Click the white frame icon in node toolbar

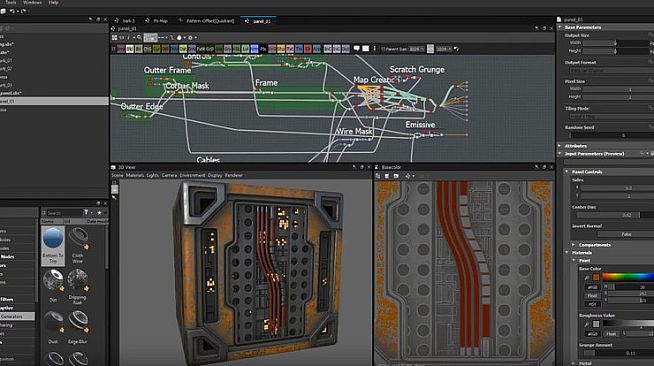[x=365, y=49]
